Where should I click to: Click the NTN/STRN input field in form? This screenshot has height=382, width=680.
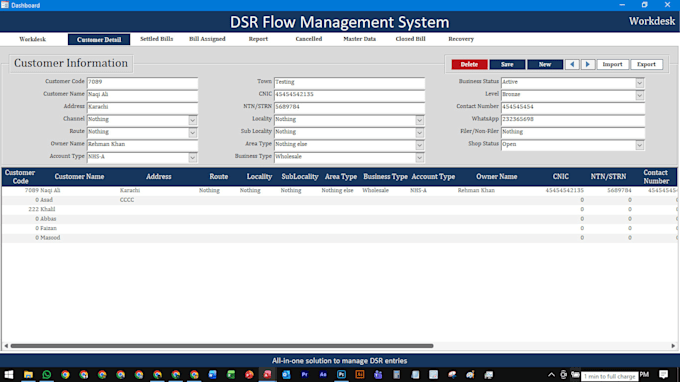[350, 108]
